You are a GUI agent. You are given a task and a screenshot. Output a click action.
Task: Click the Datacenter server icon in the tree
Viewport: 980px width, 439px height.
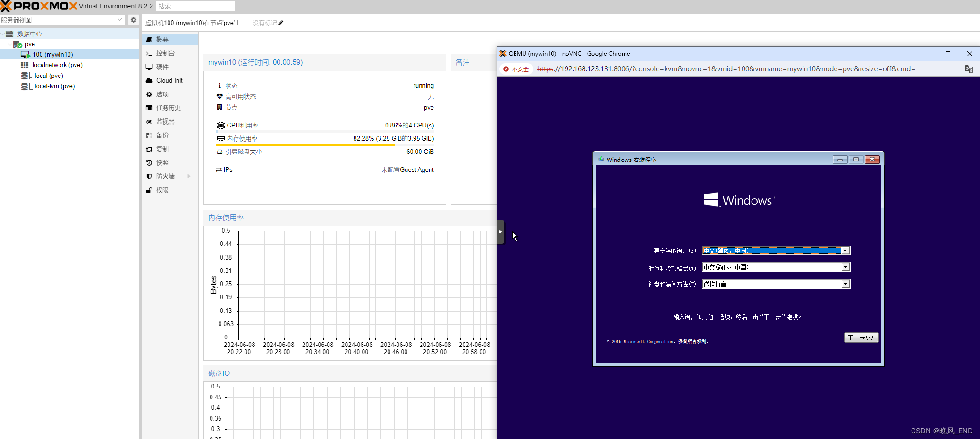click(x=9, y=34)
